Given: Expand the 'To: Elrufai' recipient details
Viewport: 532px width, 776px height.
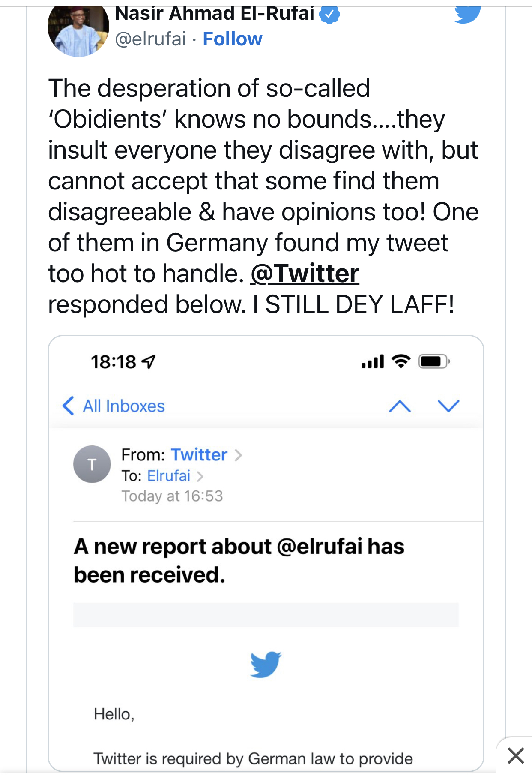Looking at the screenshot, I should 169,475.
